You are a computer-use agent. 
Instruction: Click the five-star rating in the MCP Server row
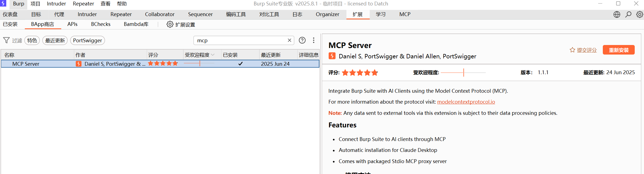tap(163, 64)
